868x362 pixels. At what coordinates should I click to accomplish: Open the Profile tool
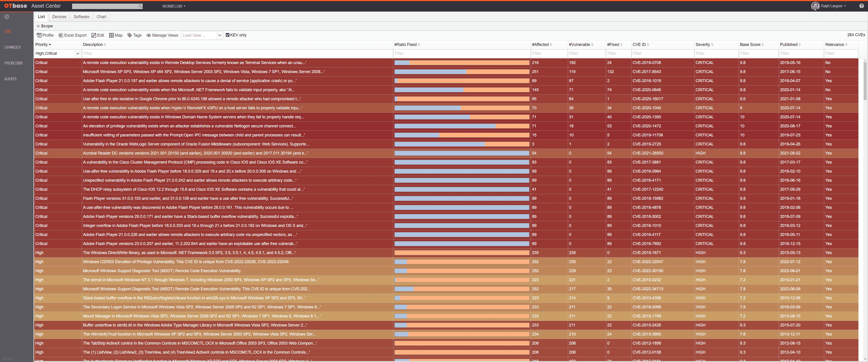45,35
